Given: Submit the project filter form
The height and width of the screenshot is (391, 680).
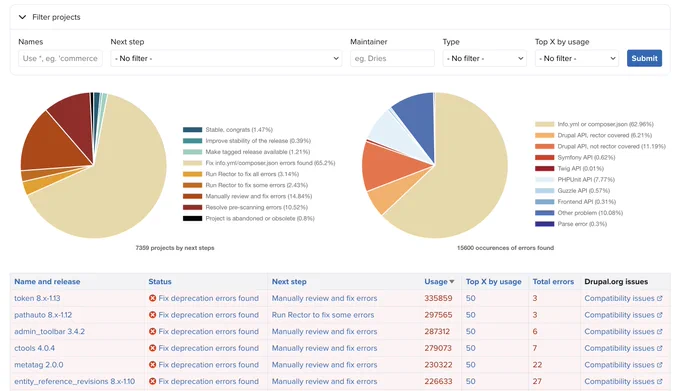Looking at the screenshot, I should coord(644,58).
